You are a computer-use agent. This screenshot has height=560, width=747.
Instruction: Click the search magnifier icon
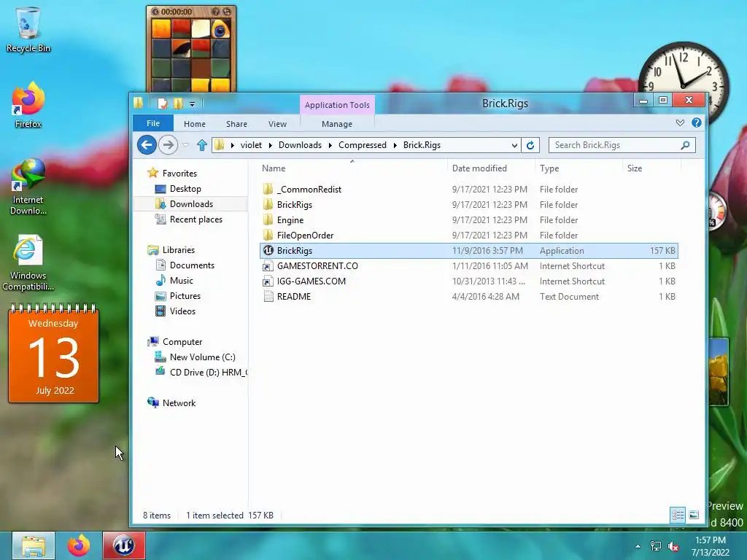[685, 145]
